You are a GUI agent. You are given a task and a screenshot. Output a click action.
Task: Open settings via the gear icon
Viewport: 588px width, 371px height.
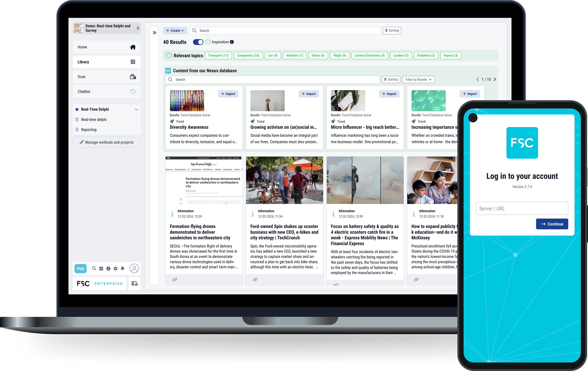115,268
